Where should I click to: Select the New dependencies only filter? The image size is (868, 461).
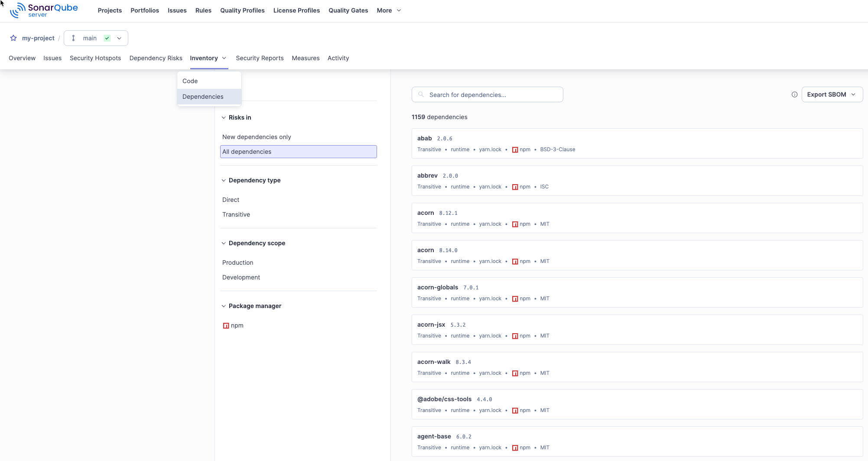pos(257,137)
